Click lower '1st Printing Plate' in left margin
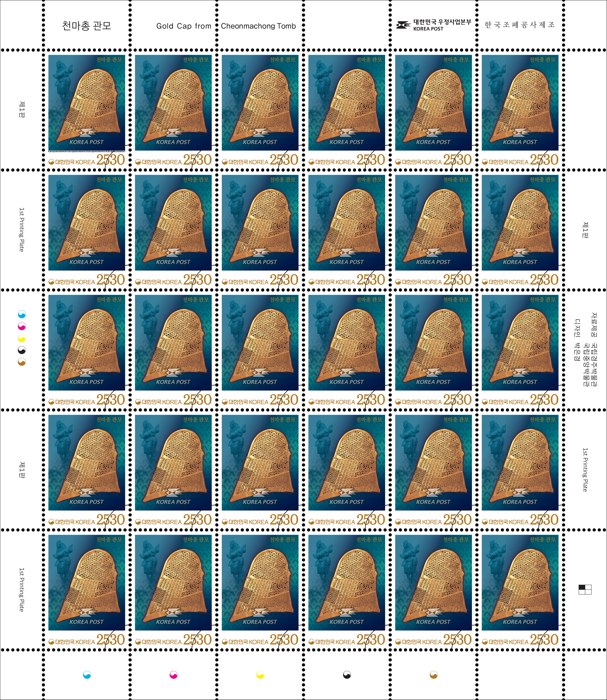The height and width of the screenshot is (700, 607). coord(22,590)
